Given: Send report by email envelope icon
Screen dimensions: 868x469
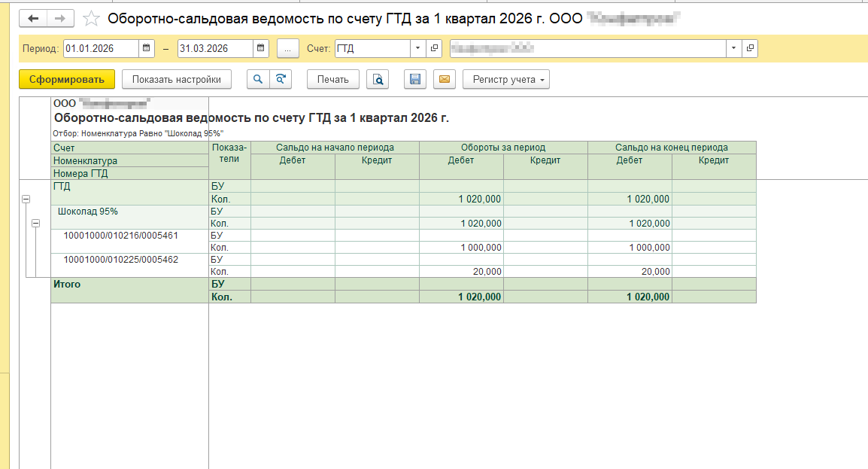Looking at the screenshot, I should point(445,79).
